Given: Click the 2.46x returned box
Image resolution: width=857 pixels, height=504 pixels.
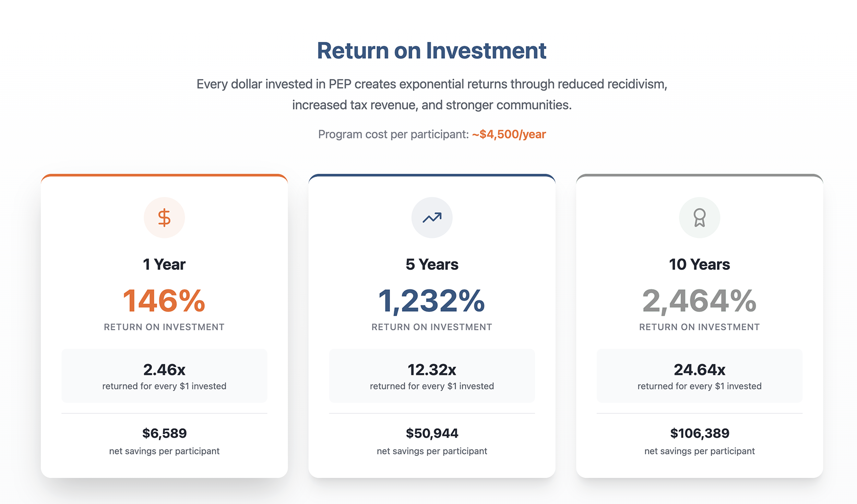Looking at the screenshot, I should pos(164,376).
